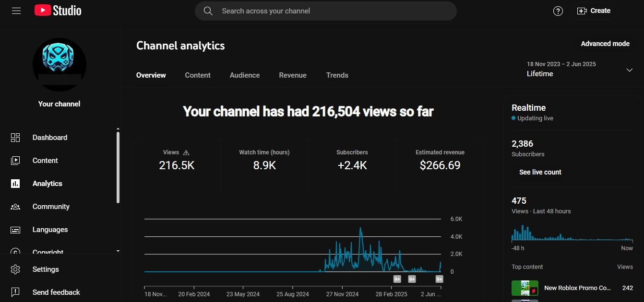Screen dimensions: 644x302
Task: Click the search across your channel field
Action: click(x=325, y=11)
